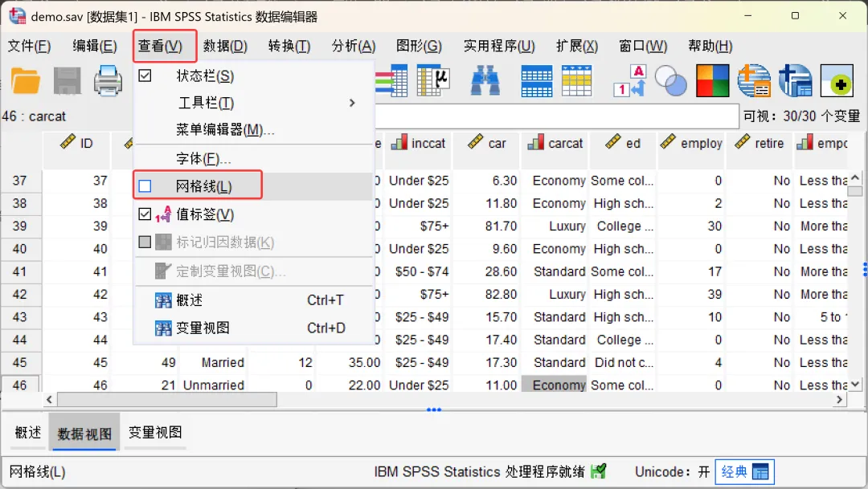Screen dimensions: 868x489
Task: Click the bar-chart icon in inccat header
Action: 399,143
